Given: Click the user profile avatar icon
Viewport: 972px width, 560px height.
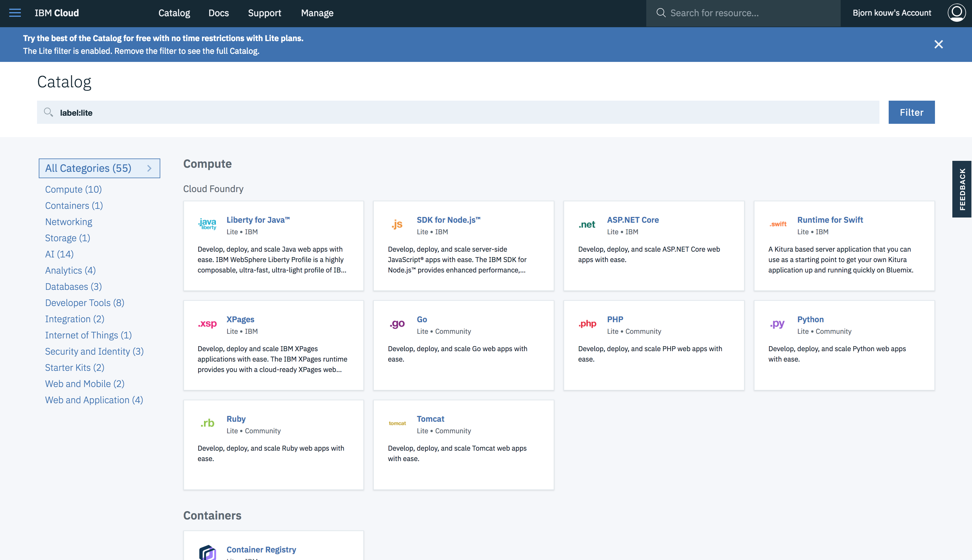Looking at the screenshot, I should tap(956, 13).
